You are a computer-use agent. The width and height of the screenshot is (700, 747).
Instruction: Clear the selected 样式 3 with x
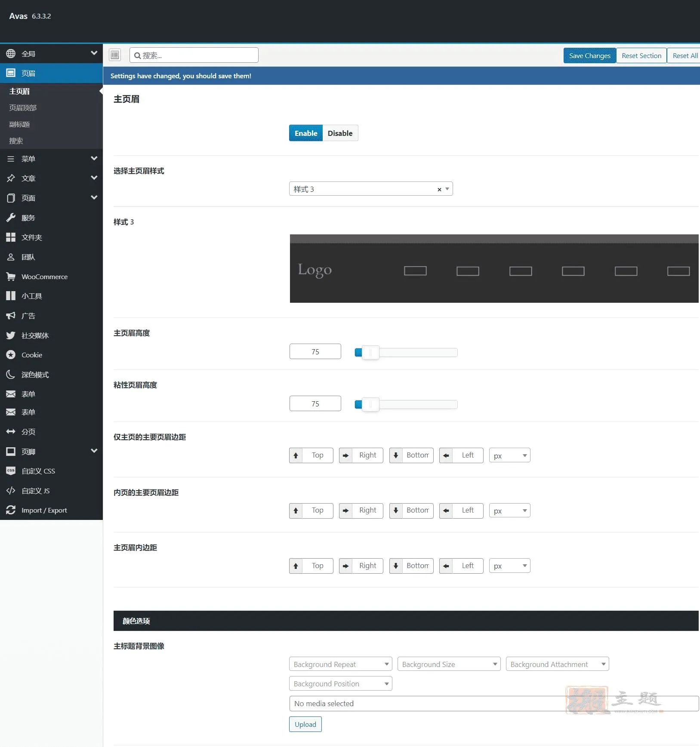coord(439,189)
